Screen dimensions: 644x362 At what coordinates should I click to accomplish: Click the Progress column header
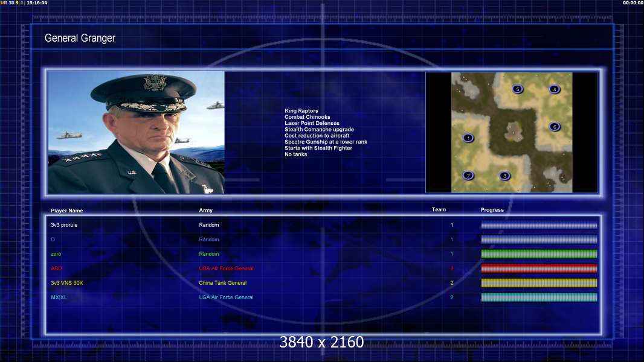coord(492,210)
